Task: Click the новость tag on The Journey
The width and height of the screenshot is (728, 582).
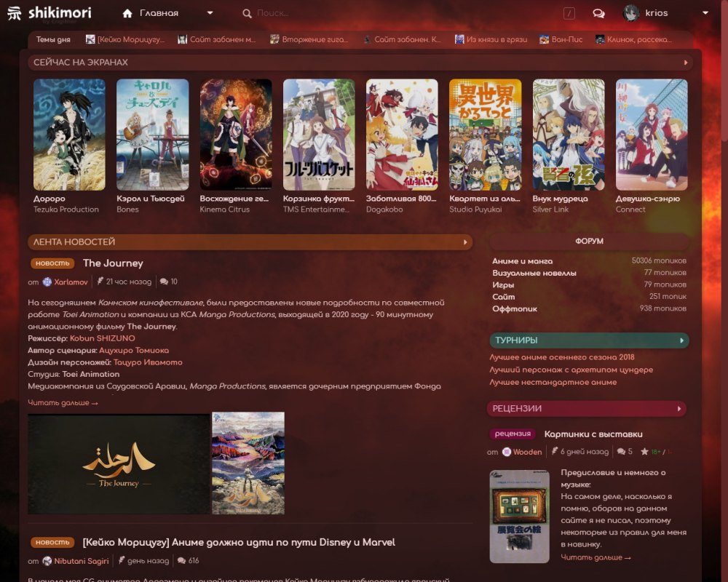Action: point(52,263)
